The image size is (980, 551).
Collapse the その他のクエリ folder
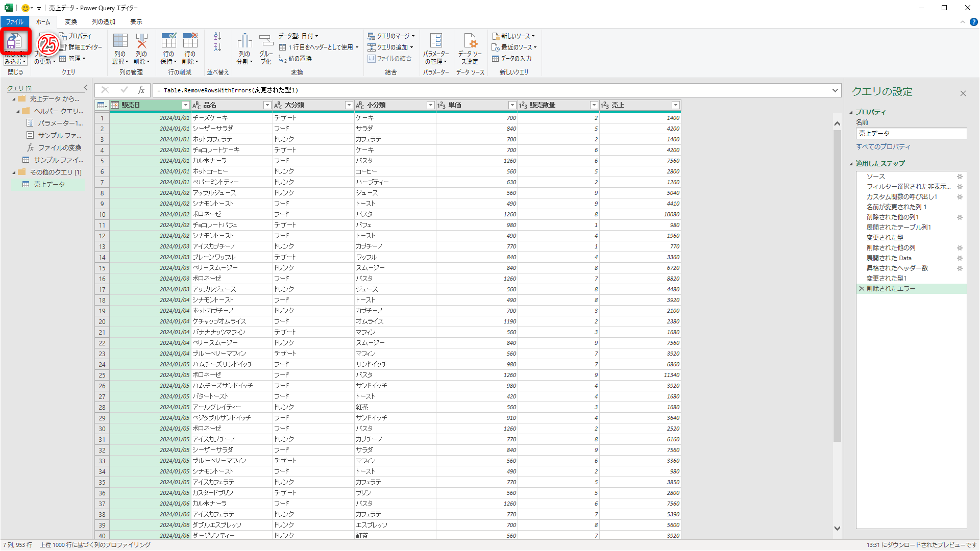pyautogui.click(x=14, y=172)
